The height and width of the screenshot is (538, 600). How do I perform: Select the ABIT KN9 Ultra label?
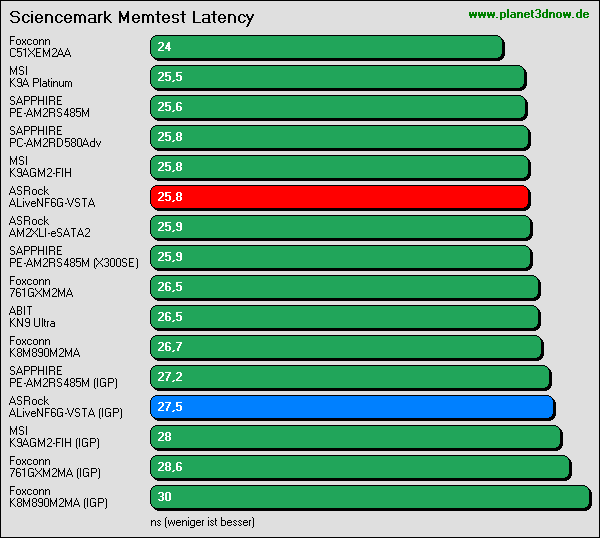tap(32, 316)
